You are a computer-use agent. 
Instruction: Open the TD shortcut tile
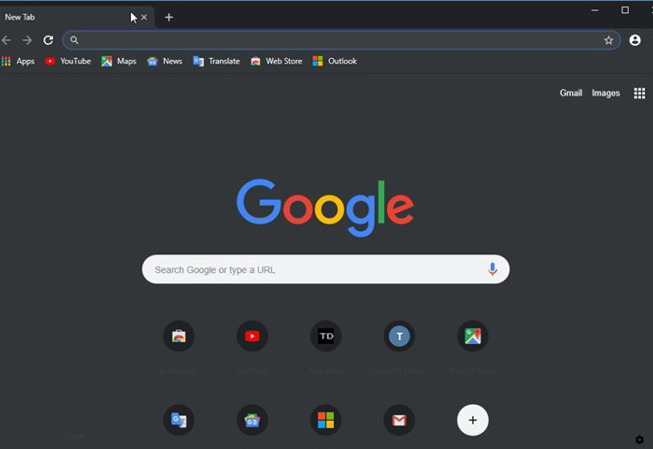(326, 336)
